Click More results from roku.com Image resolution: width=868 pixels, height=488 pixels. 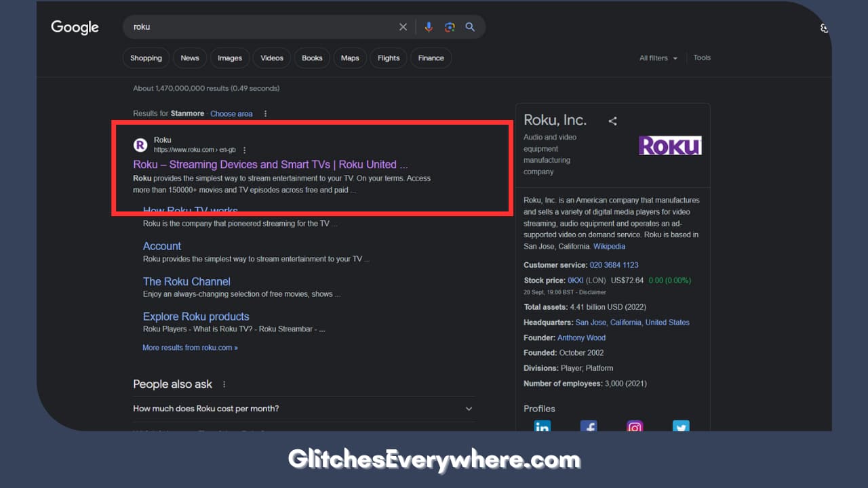point(190,348)
